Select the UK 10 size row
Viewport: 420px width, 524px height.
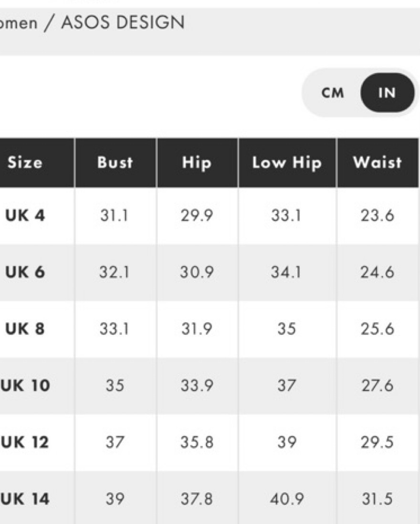[210, 385]
